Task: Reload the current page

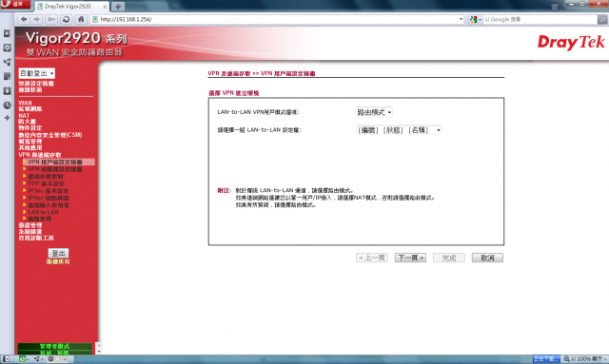Action: coord(66,19)
